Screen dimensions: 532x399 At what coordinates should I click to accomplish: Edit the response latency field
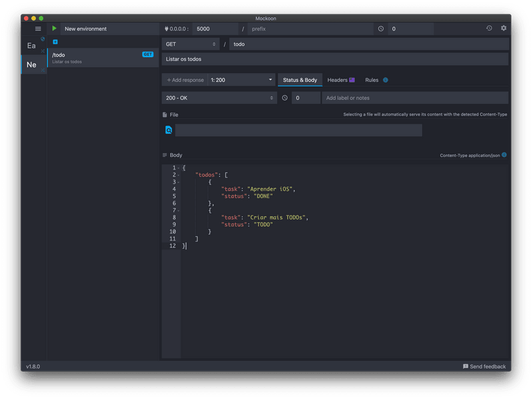[x=306, y=98]
